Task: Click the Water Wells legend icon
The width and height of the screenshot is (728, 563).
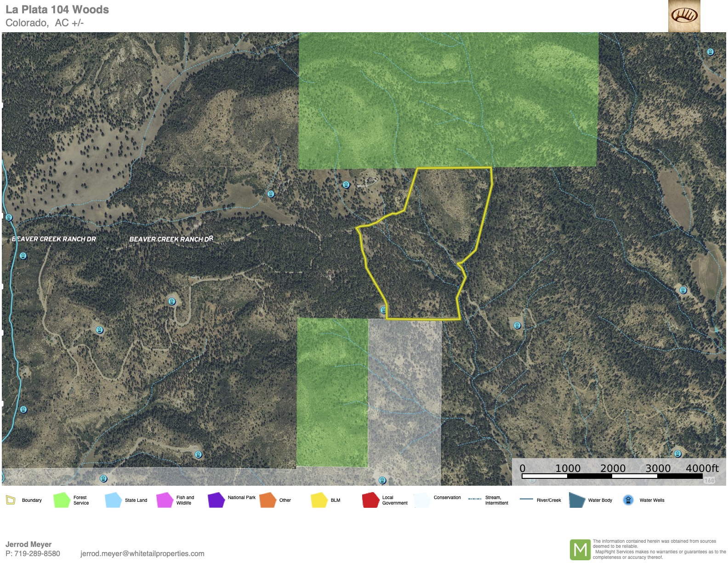Action: (x=628, y=500)
